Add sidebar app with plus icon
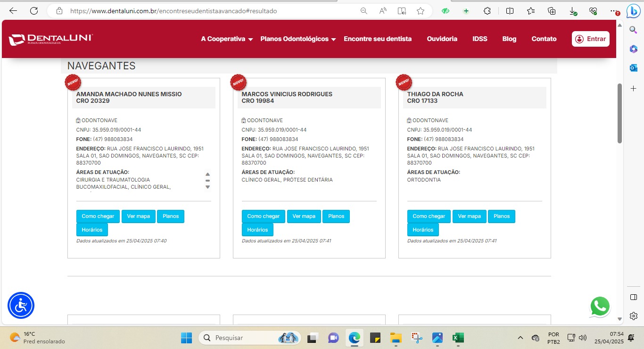This screenshot has height=349, width=644. pos(633,89)
